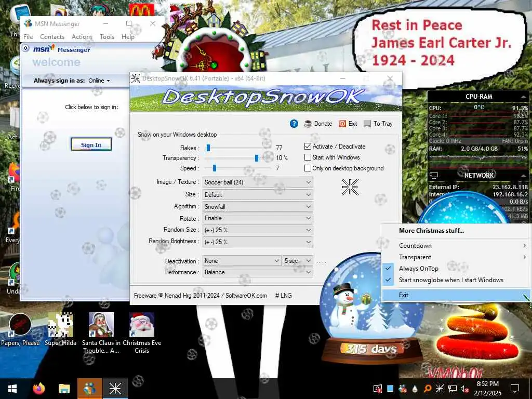The image size is (532, 399).
Task: Click the water drop tray icon
Action: [x=415, y=389]
